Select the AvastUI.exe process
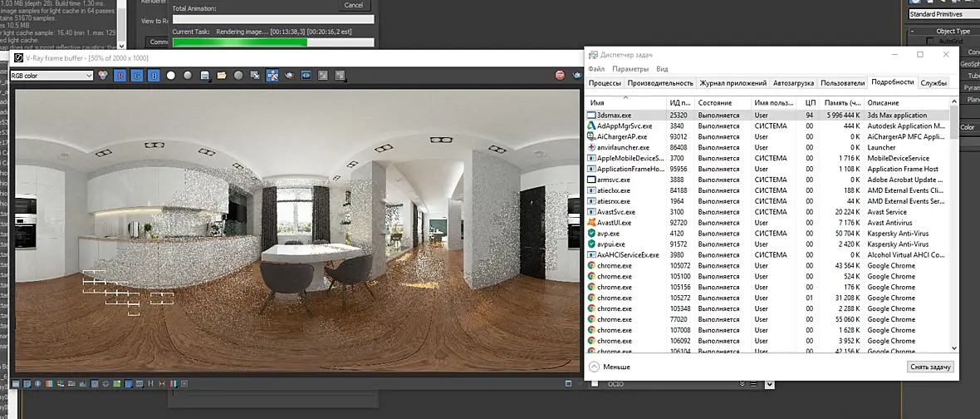 767,223
